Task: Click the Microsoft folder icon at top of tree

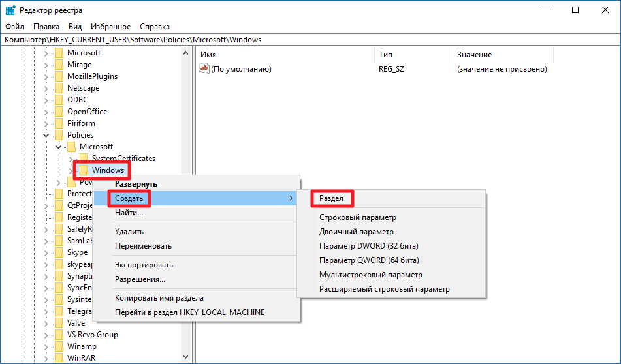Action: (59, 53)
